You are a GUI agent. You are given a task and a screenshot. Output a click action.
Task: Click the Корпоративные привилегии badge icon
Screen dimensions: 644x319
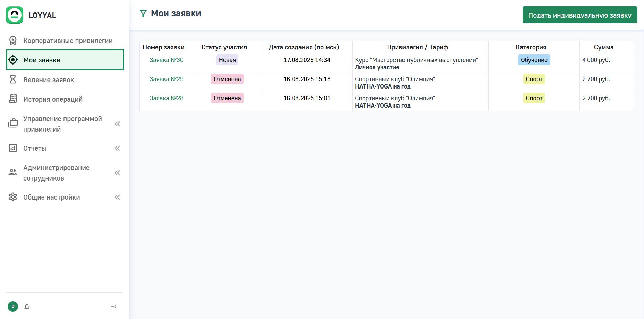click(x=13, y=41)
